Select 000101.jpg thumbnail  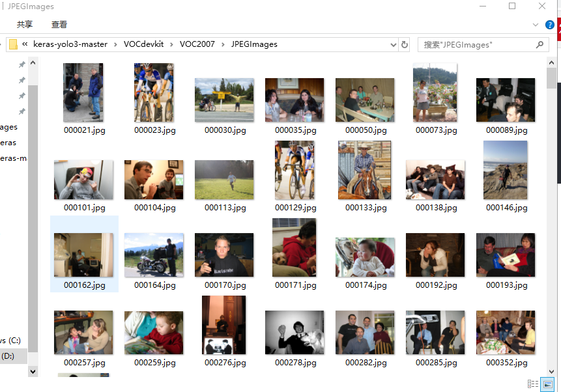(83, 180)
